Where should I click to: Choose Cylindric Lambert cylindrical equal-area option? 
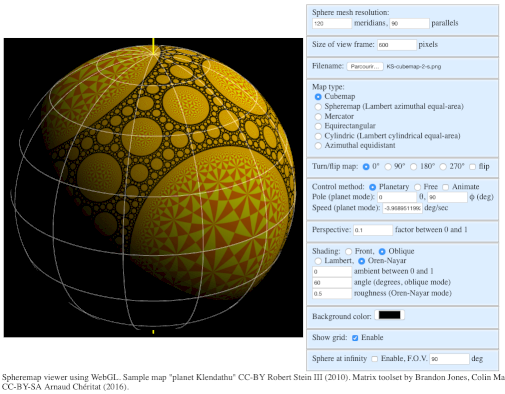[318, 136]
